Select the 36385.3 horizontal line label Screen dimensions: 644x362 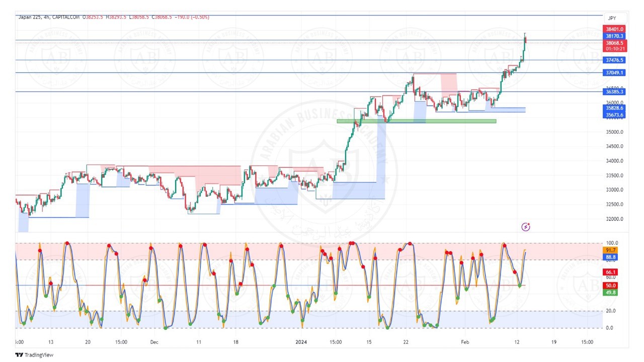pos(614,92)
